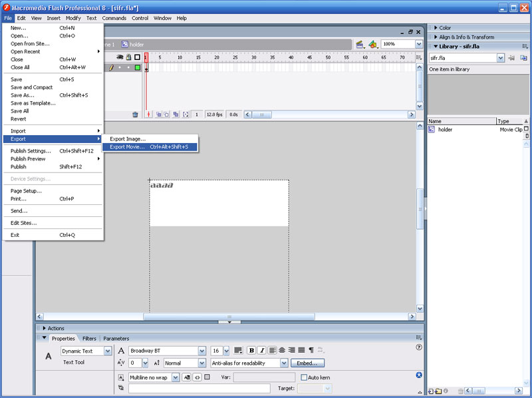Click the holder movie clip symbol icon

tap(431, 129)
